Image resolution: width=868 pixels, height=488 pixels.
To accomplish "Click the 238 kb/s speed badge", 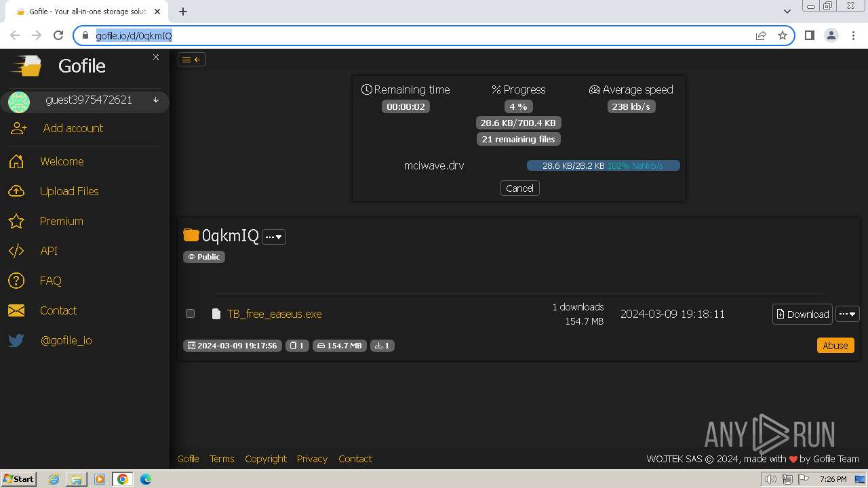I will point(631,106).
